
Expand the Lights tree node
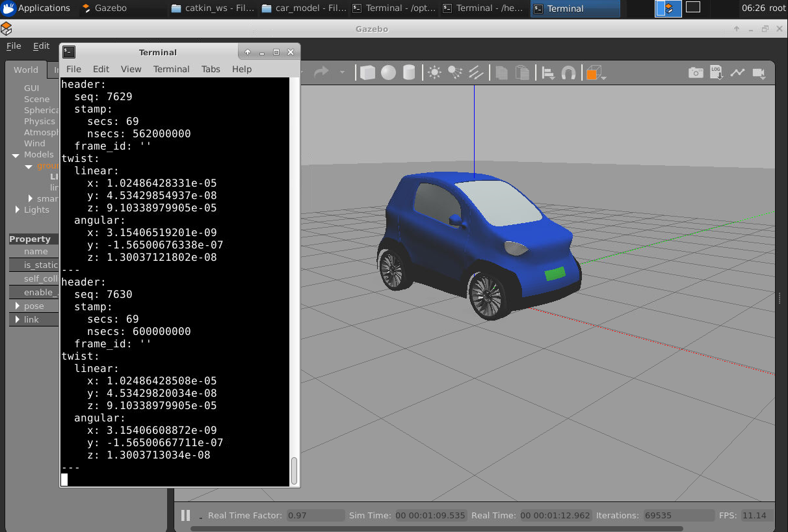pos(18,209)
